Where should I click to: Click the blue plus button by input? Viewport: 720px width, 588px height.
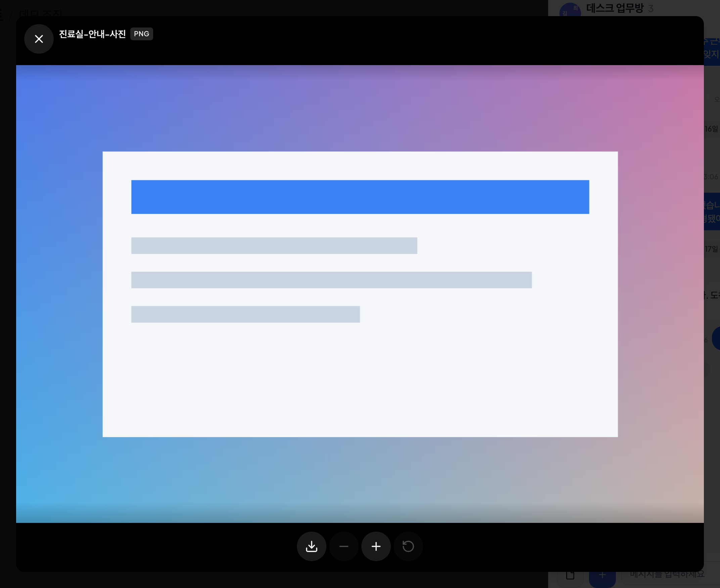[x=602, y=577]
